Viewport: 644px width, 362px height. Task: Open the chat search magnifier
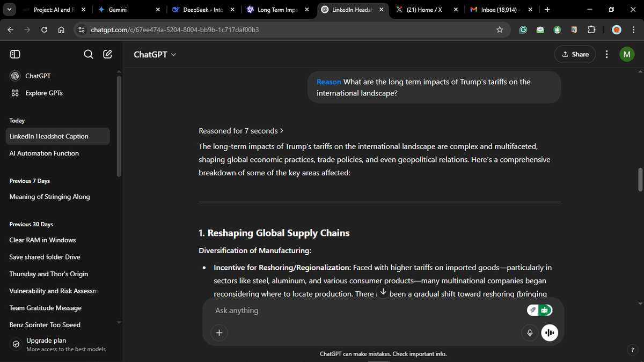click(x=89, y=54)
